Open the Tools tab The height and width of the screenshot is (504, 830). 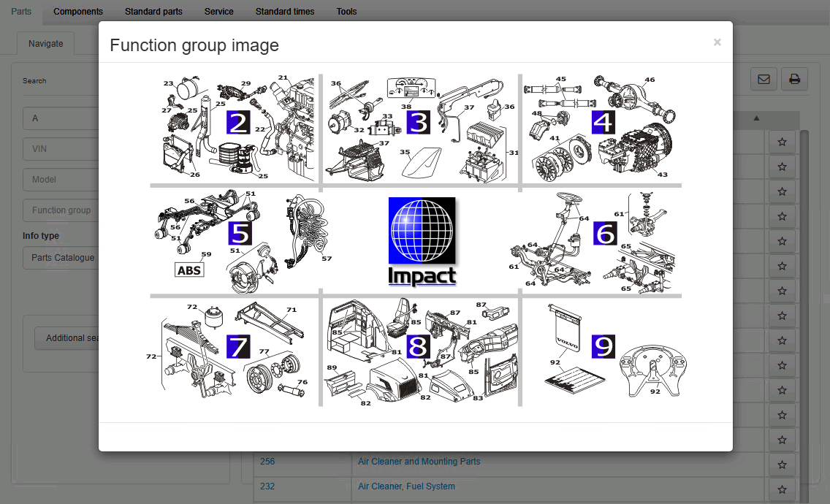(347, 12)
